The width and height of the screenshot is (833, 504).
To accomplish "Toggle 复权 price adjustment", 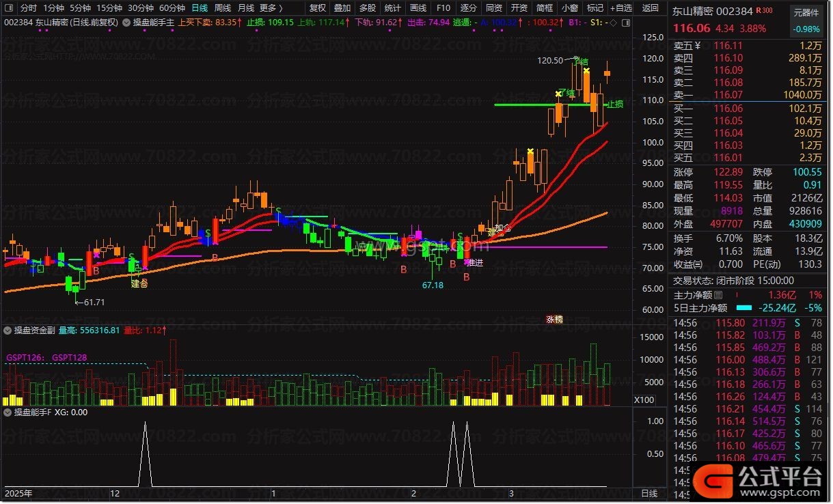I will click(318, 8).
